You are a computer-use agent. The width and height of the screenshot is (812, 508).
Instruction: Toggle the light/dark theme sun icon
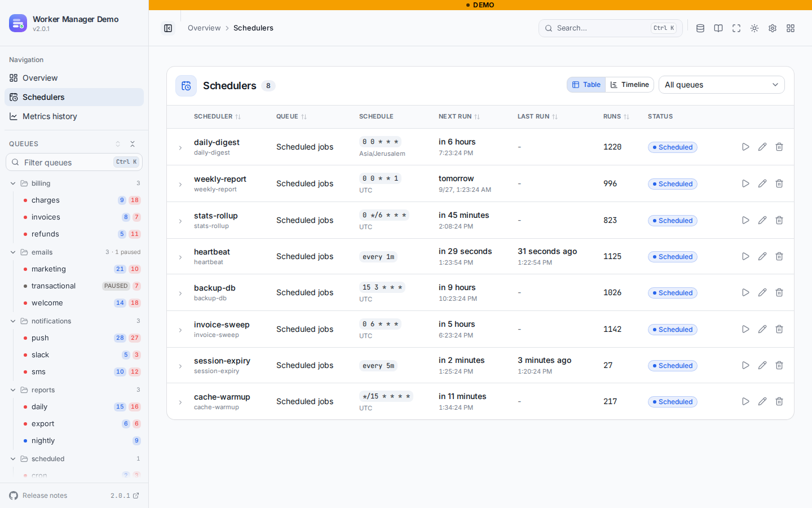click(x=754, y=28)
